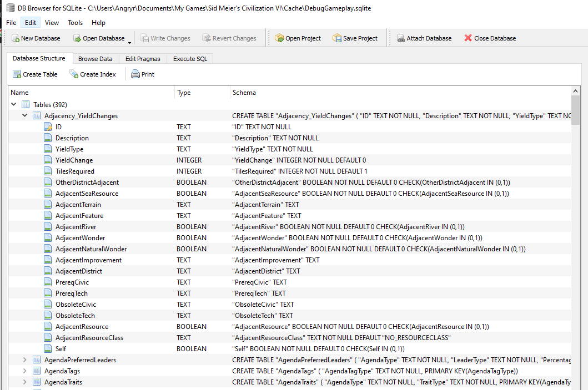Screen dimensions: 588x390
Task: Expand the AgendaTraits table node
Action: click(x=24, y=382)
